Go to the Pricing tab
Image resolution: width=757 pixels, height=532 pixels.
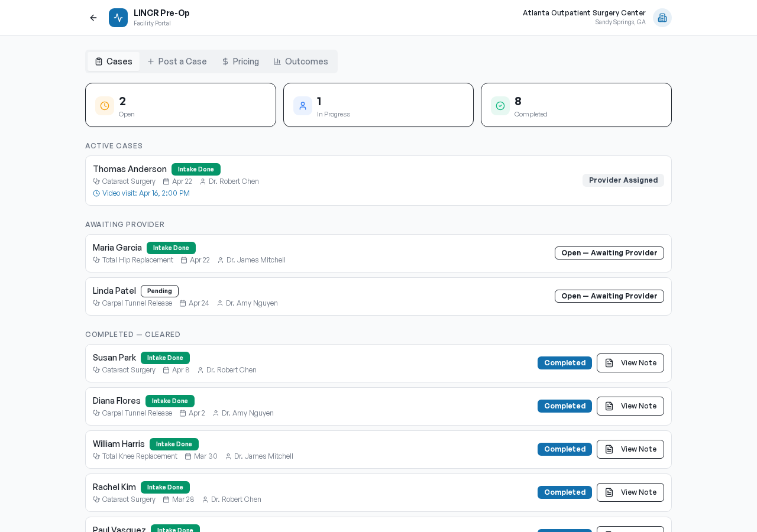[x=240, y=61]
